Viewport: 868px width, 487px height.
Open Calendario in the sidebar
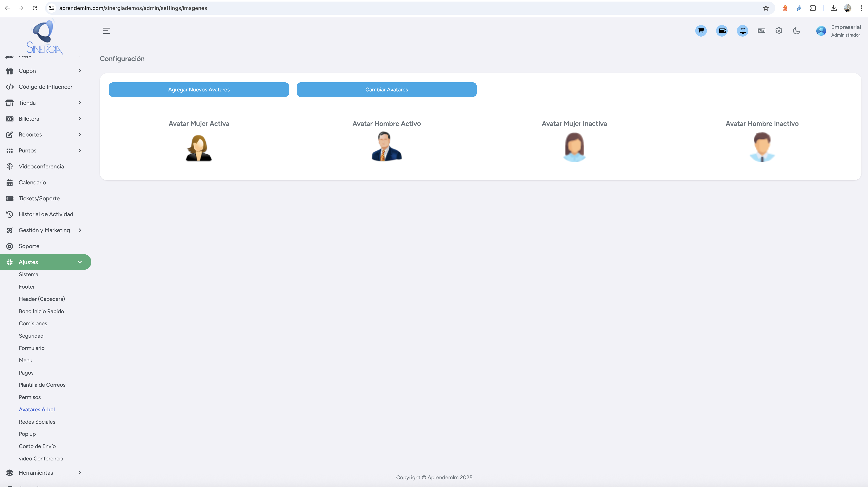click(32, 182)
